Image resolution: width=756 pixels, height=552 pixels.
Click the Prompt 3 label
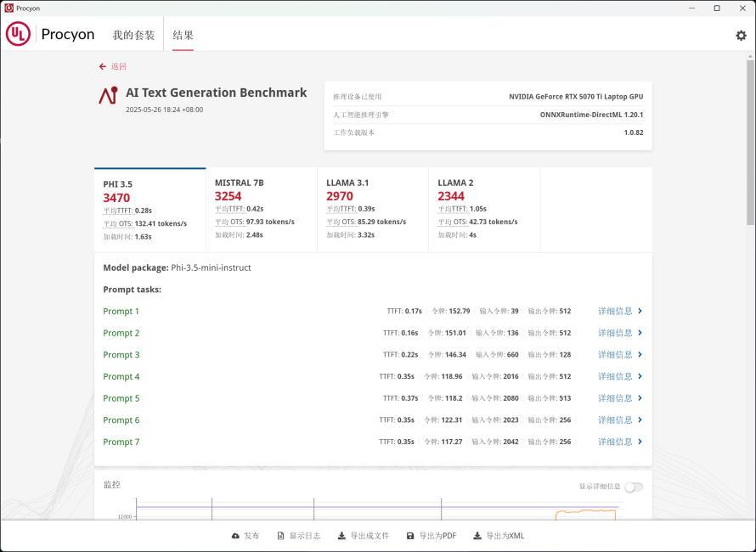(x=121, y=355)
